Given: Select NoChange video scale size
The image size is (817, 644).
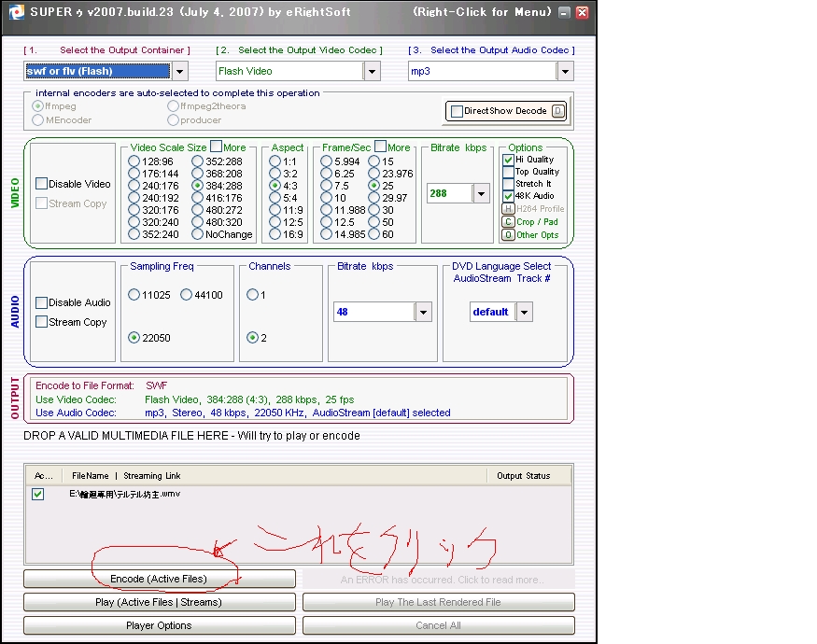Looking at the screenshot, I should click(x=197, y=234).
